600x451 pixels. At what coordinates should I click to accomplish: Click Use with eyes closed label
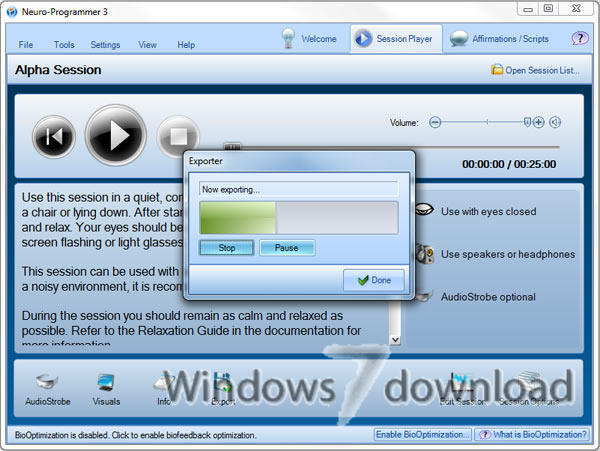pos(489,212)
